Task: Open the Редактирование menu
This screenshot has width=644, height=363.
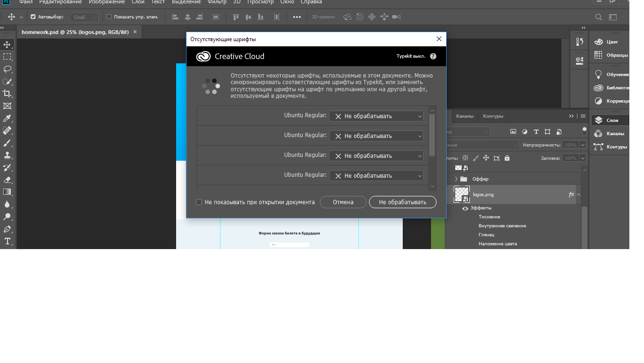Action: click(59, 2)
